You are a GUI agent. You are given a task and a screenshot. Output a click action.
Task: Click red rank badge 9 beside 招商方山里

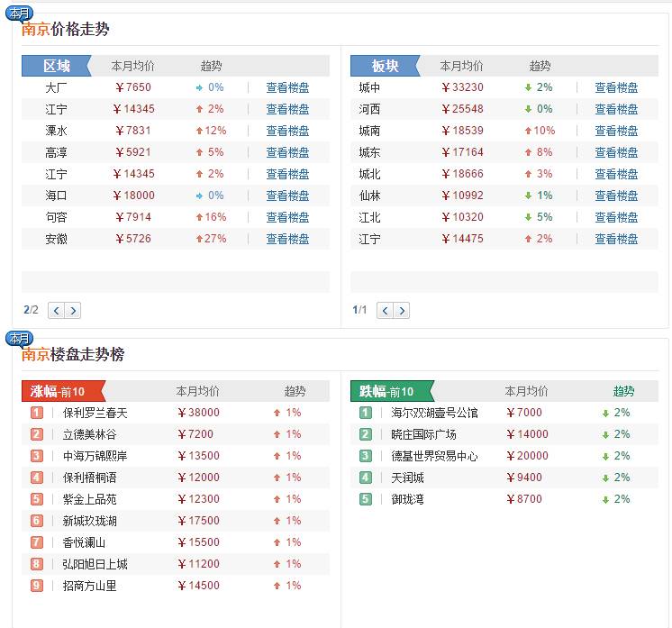coord(37,586)
